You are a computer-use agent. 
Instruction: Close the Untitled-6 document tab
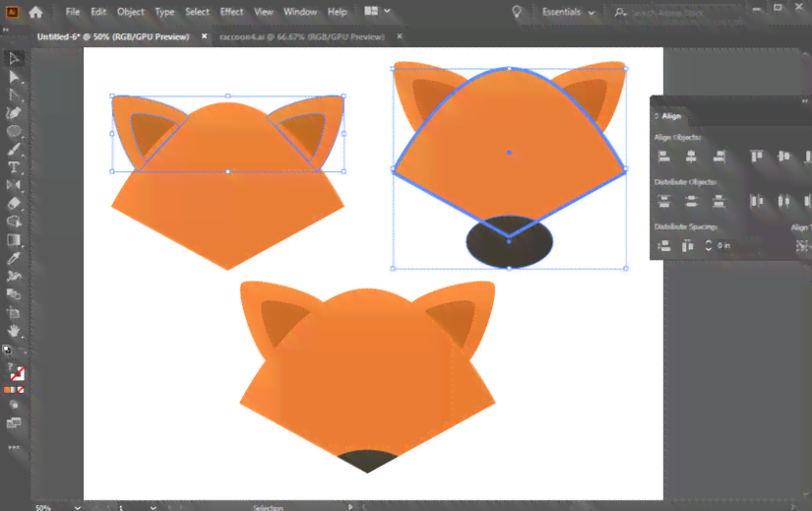pos(205,36)
